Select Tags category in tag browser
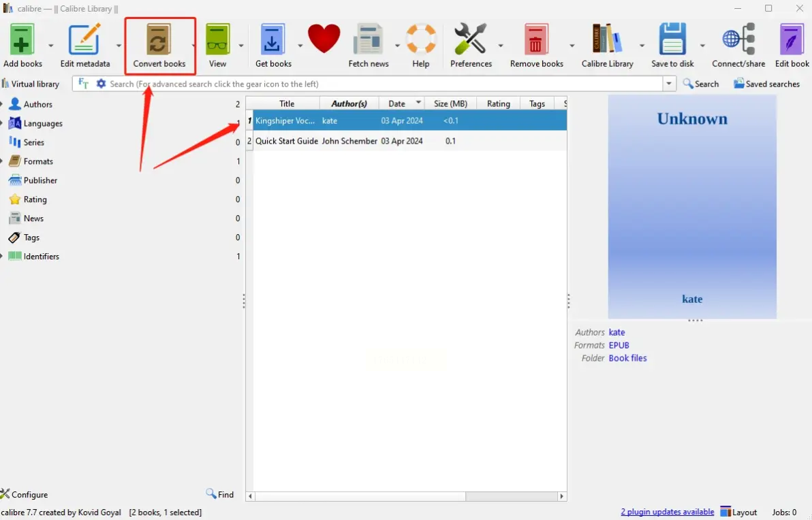This screenshot has height=520, width=812. click(31, 238)
